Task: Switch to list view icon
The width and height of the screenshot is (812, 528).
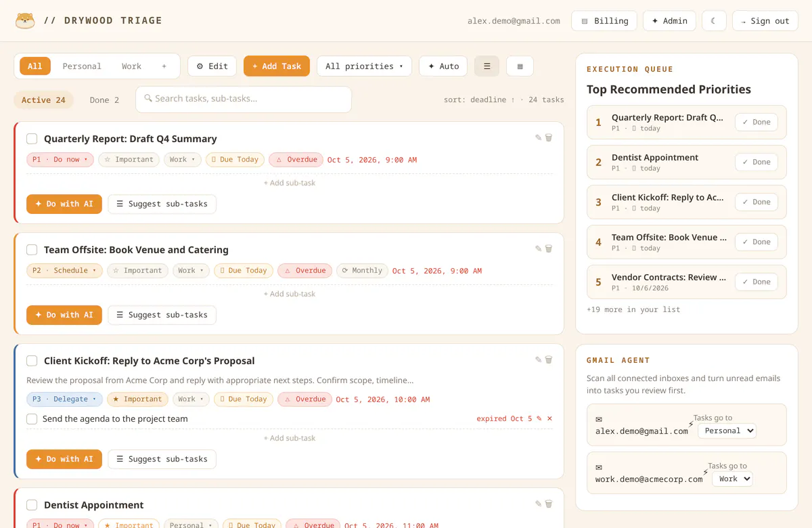Action: (x=487, y=66)
